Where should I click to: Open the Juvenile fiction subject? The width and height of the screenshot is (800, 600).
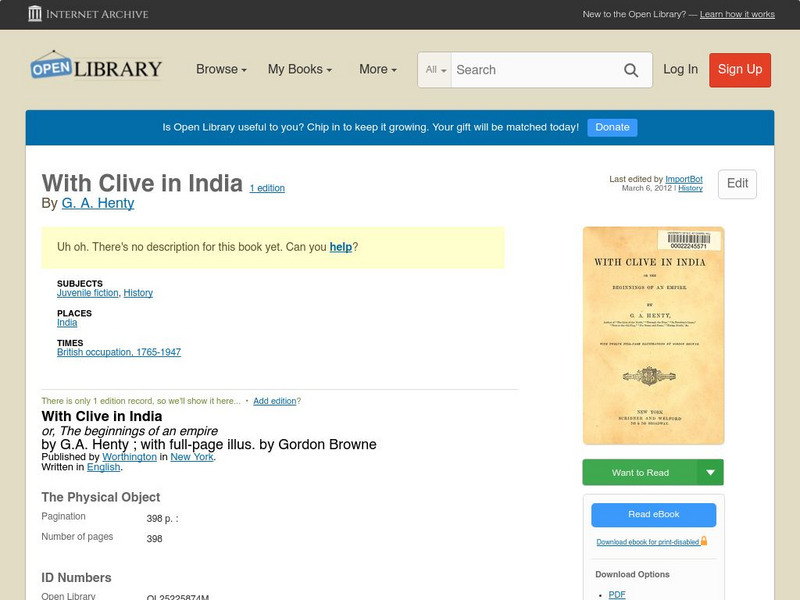88,293
